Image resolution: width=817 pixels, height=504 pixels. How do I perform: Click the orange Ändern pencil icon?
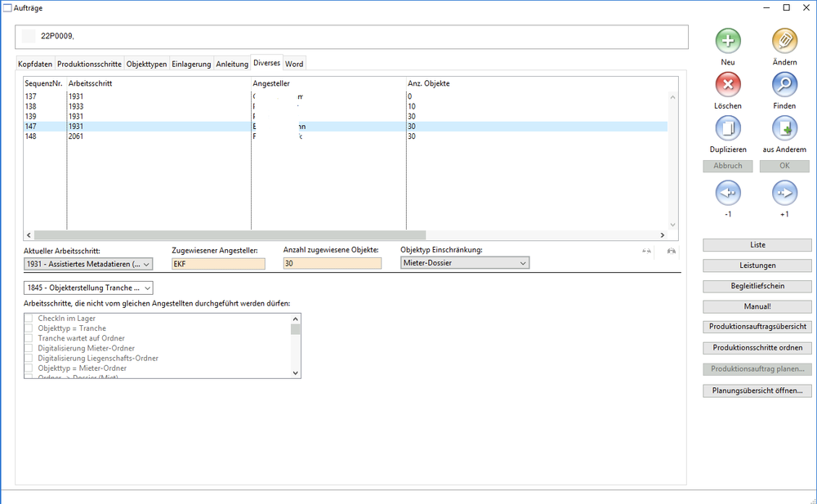(x=784, y=41)
